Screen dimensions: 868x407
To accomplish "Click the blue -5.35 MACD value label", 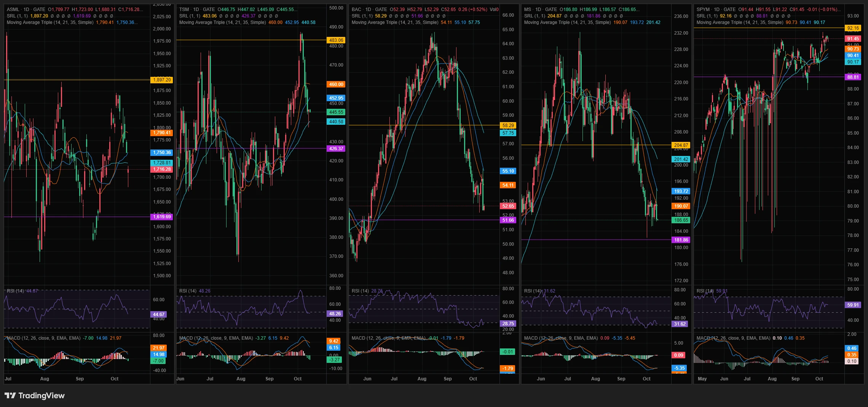I will point(680,368).
